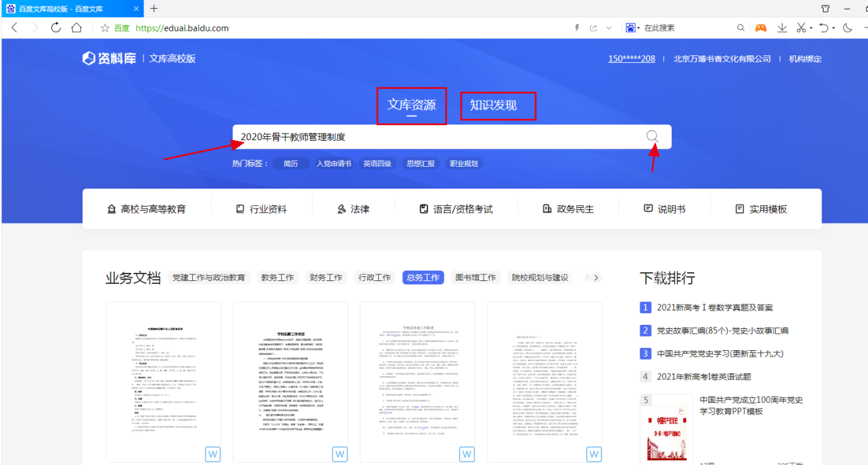Open a new tab with the plus button
The height and width of the screenshot is (465, 868).
coord(154,9)
